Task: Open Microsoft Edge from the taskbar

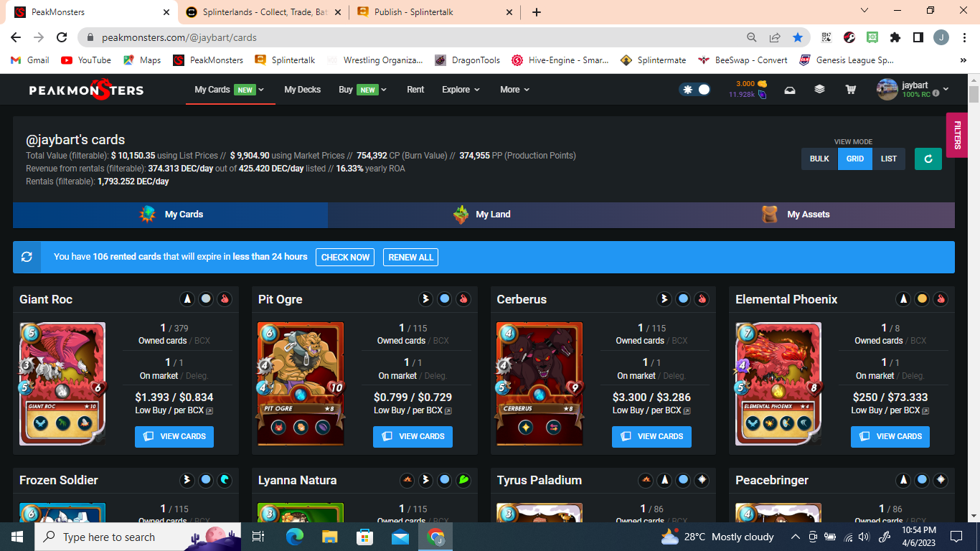Action: click(295, 537)
